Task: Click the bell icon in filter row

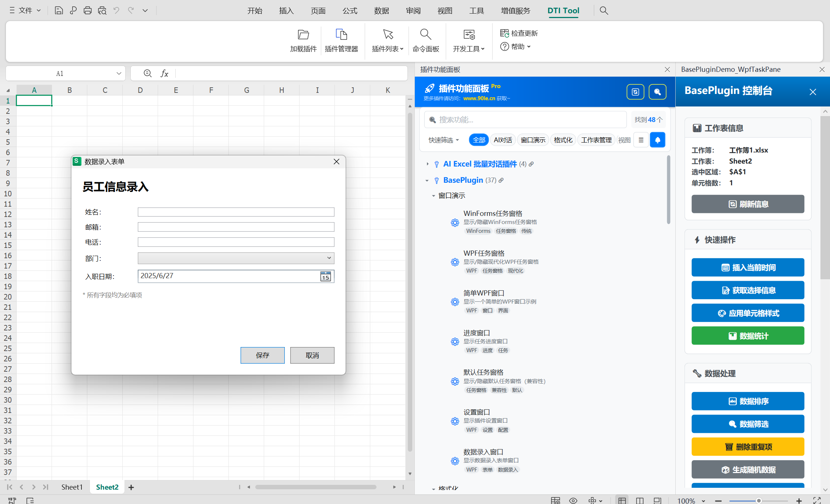Action: point(658,140)
